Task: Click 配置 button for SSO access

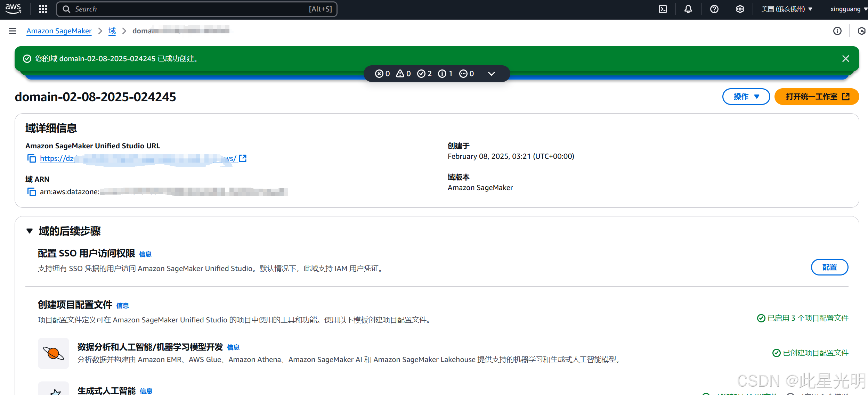Action: [x=829, y=267]
